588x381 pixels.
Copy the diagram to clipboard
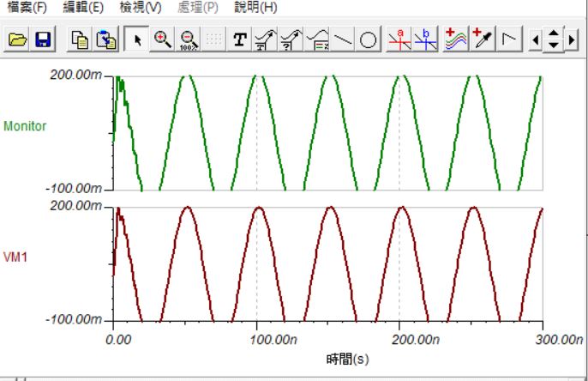(x=80, y=39)
